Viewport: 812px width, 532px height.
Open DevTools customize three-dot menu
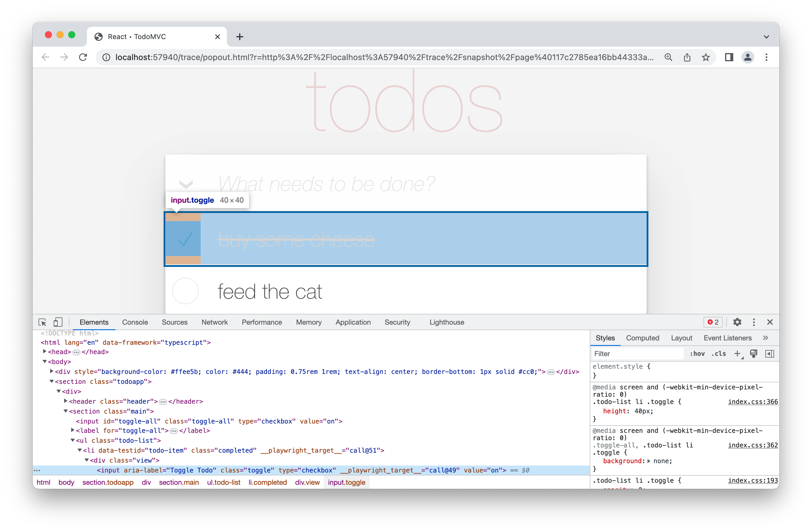754,322
